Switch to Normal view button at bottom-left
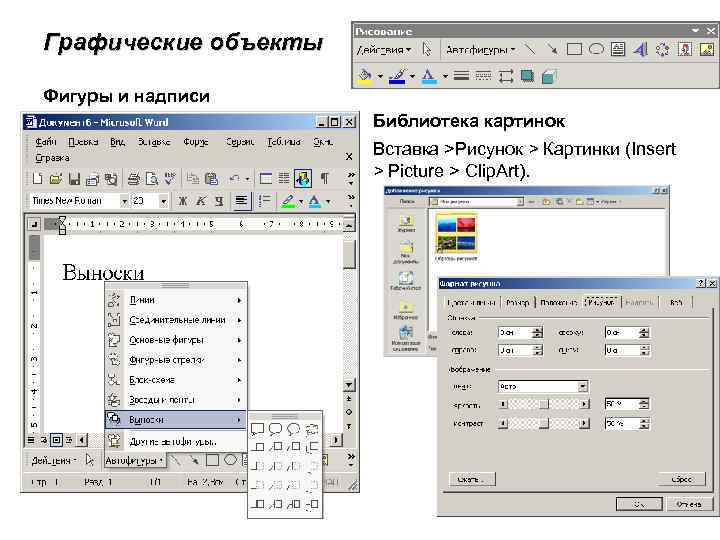 click(31, 440)
